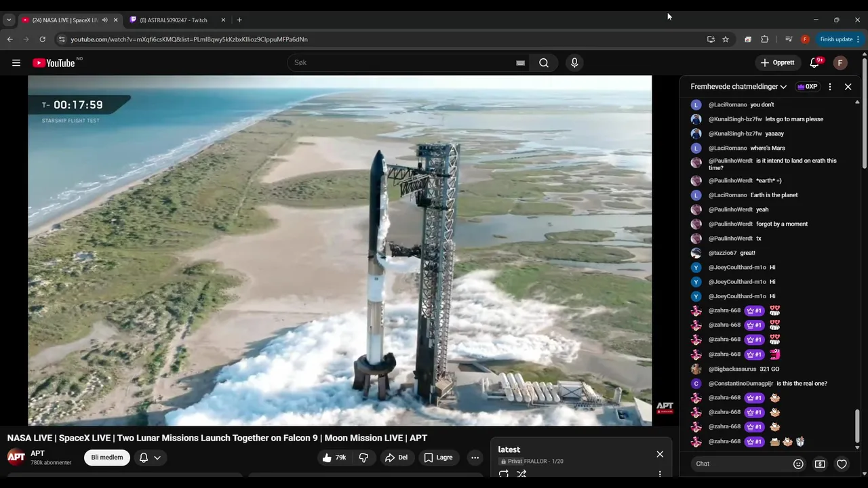Screen dimensions: 868x488
Task: Open the browser extensions puzzle icon
Action: coord(765,39)
